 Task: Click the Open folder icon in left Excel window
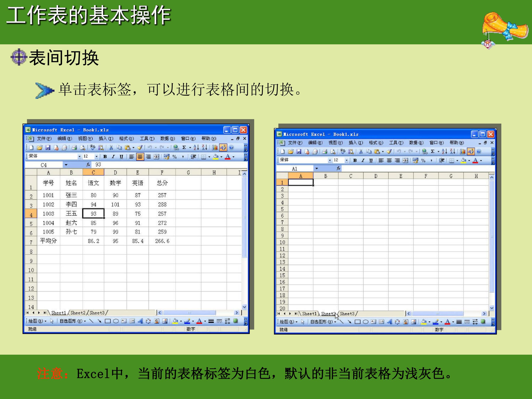pos(40,148)
